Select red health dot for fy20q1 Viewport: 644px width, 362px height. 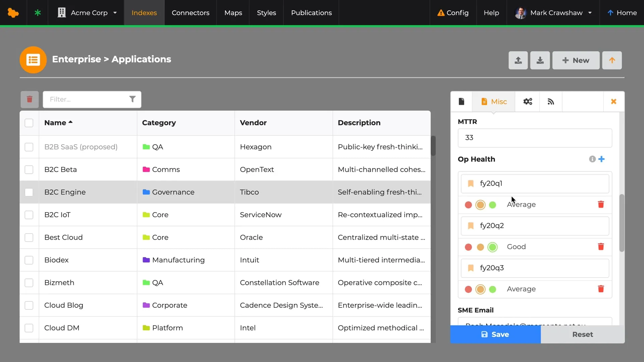(x=468, y=205)
